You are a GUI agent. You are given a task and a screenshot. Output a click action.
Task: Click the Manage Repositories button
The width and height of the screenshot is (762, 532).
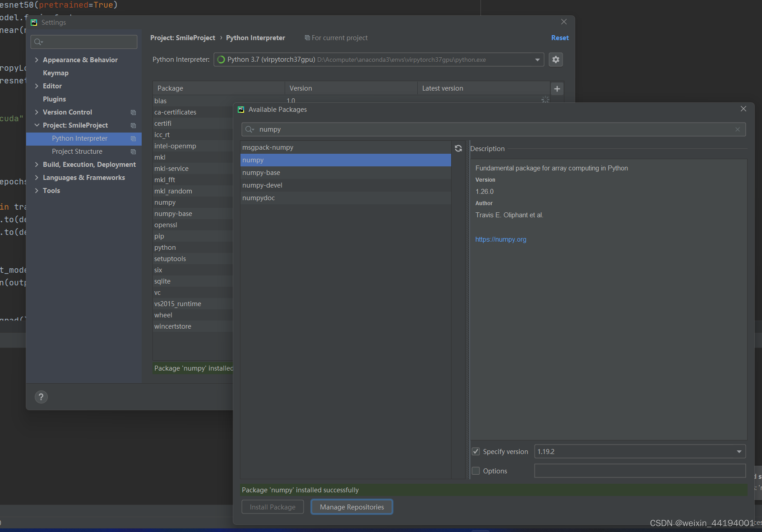pos(352,507)
